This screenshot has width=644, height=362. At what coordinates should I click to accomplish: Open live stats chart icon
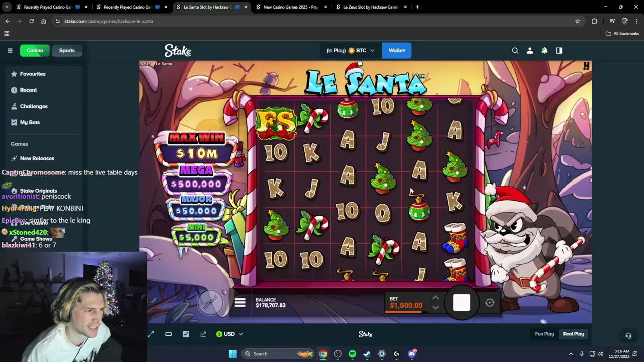(x=186, y=334)
